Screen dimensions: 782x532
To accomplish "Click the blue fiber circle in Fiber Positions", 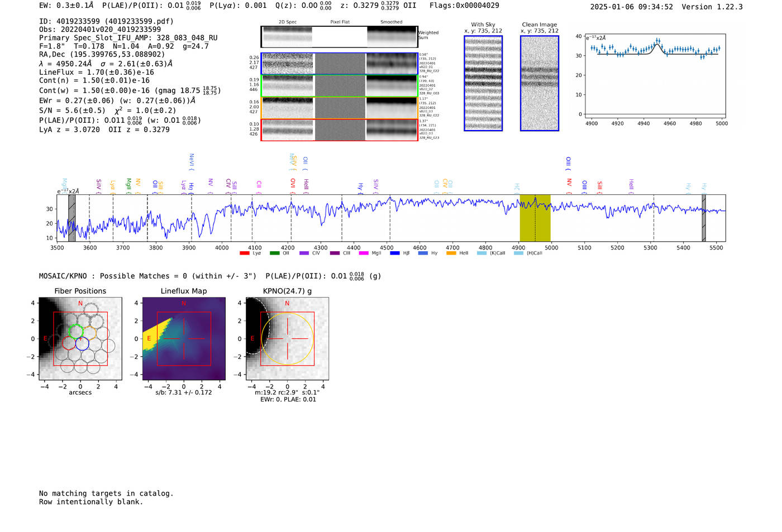I will tap(82, 343).
